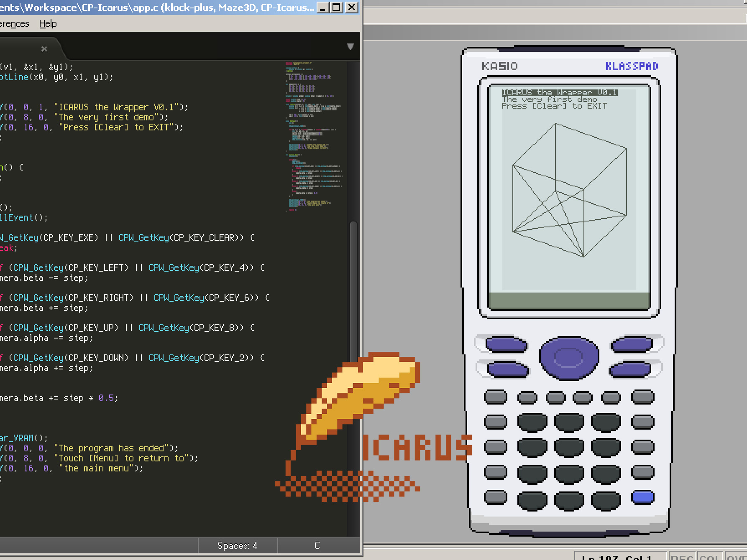The height and width of the screenshot is (560, 747).
Task: Open the tab list dropdown arrow
Action: click(x=350, y=47)
